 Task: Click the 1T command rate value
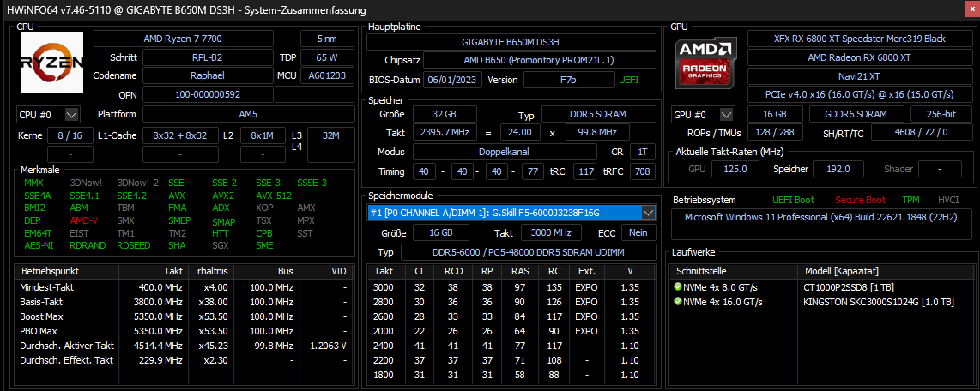pyautogui.click(x=643, y=153)
